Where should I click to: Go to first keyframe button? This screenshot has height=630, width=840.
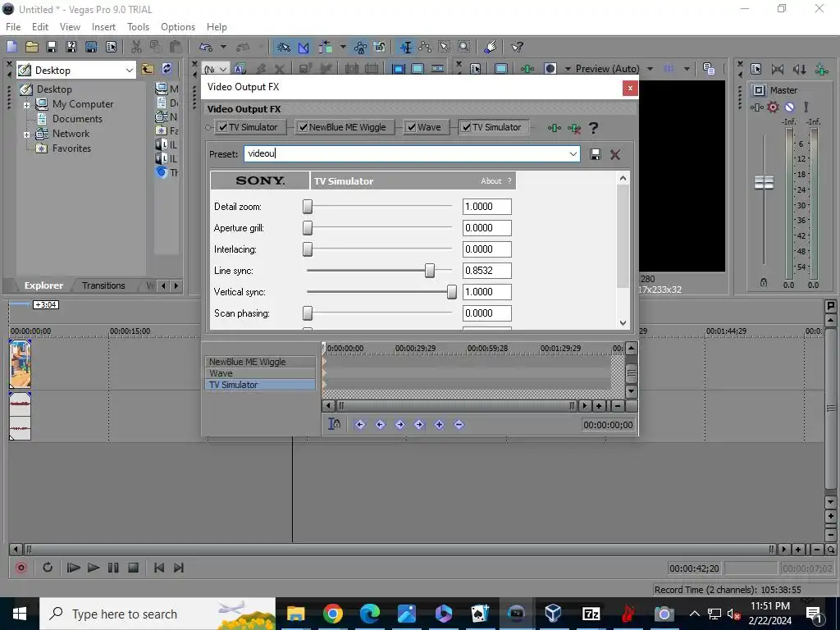click(x=360, y=424)
